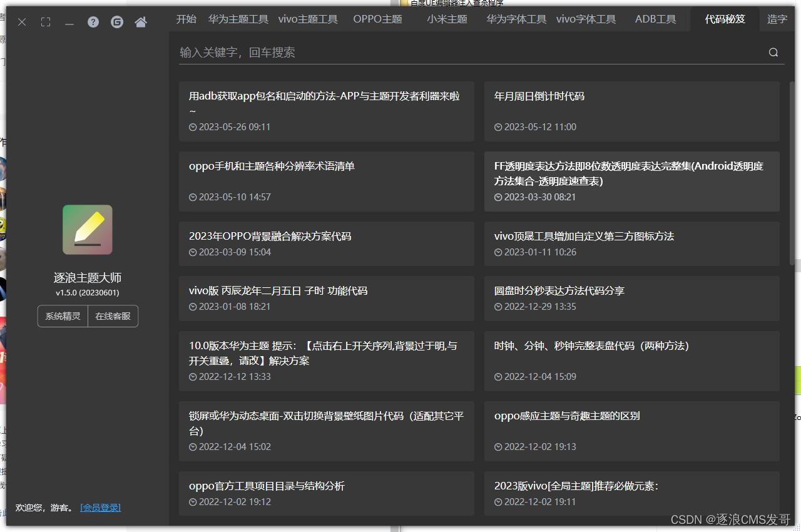Viewport: 801px width, 532px height.
Task: Open article vivo顶晟工具增加自定义第三方图标方法
Action: (632, 243)
